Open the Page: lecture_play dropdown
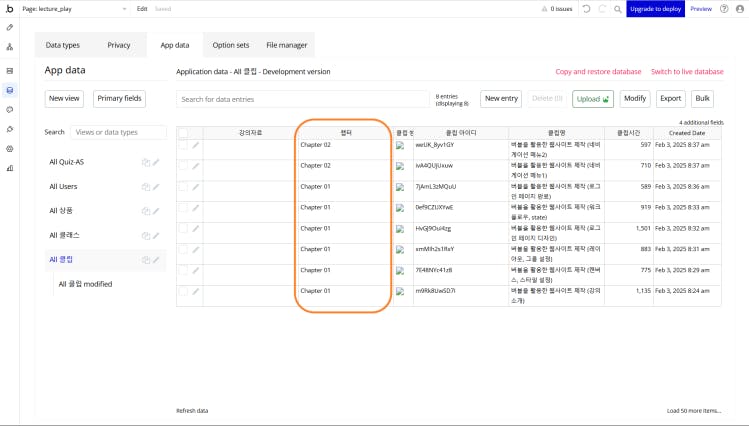The image size is (749, 426). (x=75, y=9)
